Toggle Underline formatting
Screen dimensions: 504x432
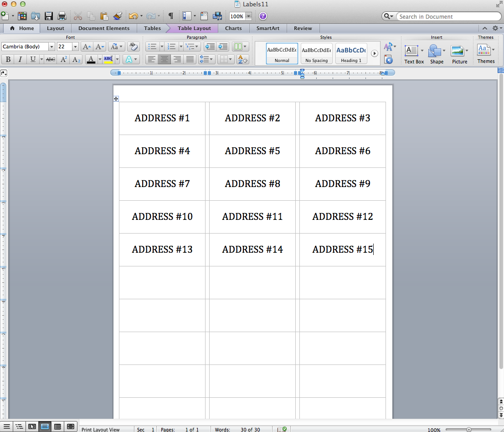click(32, 59)
